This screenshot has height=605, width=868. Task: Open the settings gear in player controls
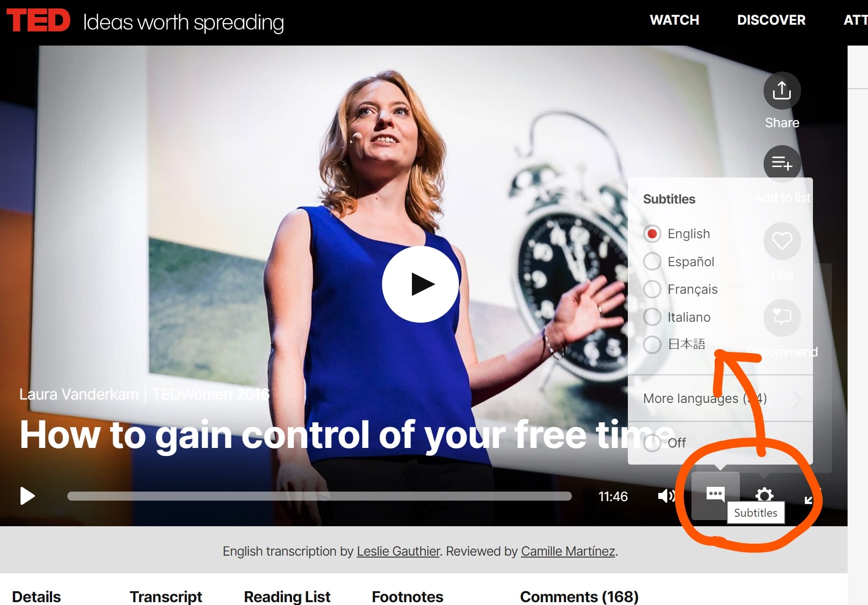pyautogui.click(x=764, y=495)
